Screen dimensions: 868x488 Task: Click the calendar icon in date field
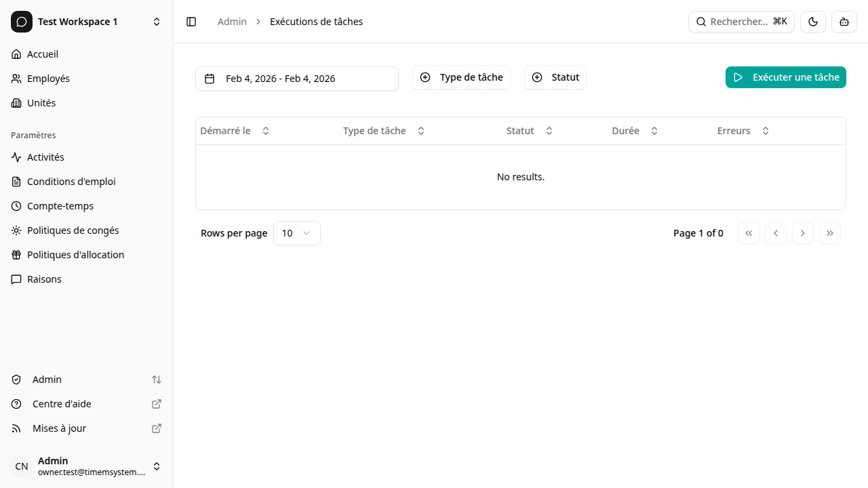210,79
